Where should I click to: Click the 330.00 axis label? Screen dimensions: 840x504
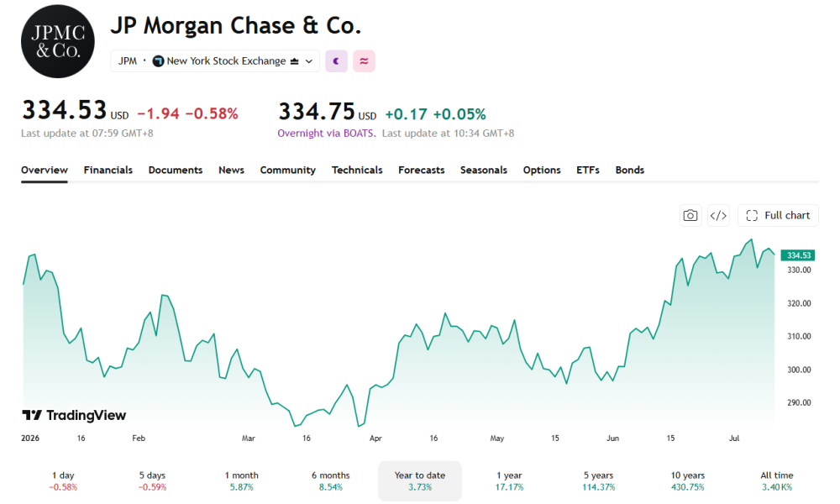pos(799,270)
